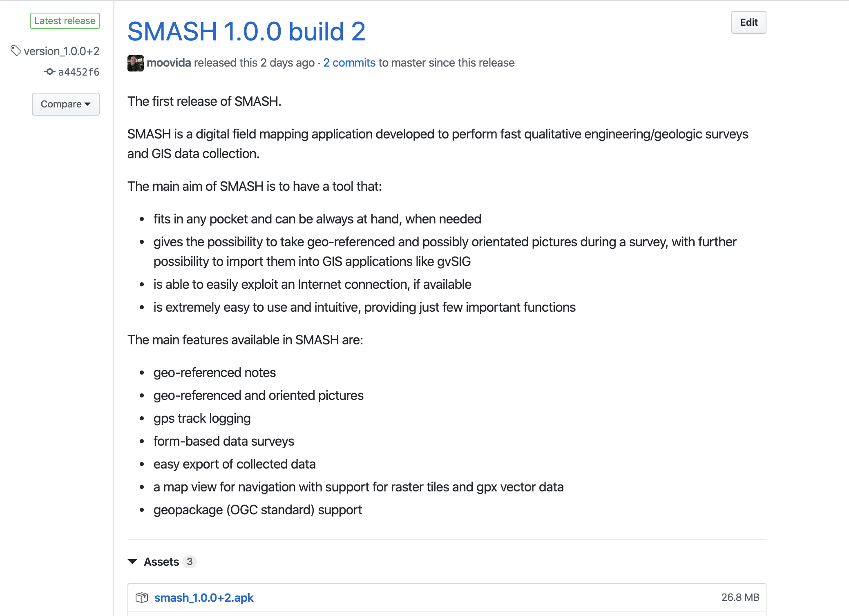Click the Edit button top right
Image resolution: width=849 pixels, height=616 pixels.
(x=749, y=22)
